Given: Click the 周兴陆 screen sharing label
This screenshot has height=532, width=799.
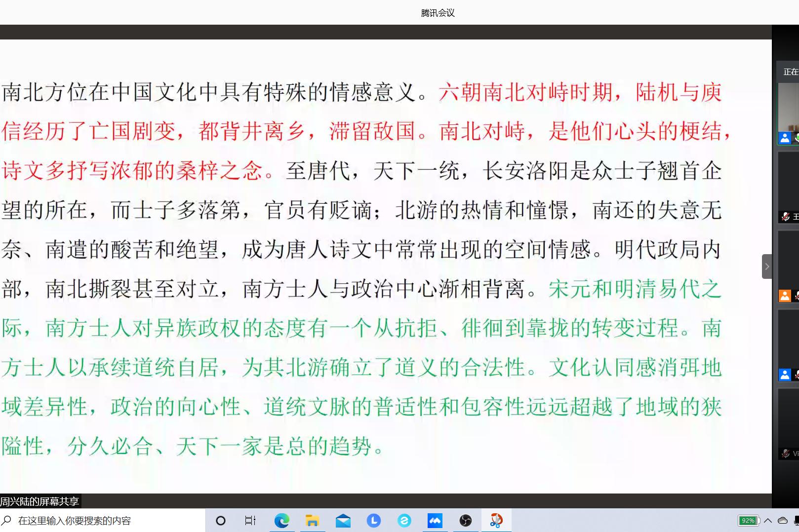Looking at the screenshot, I should tap(40, 502).
